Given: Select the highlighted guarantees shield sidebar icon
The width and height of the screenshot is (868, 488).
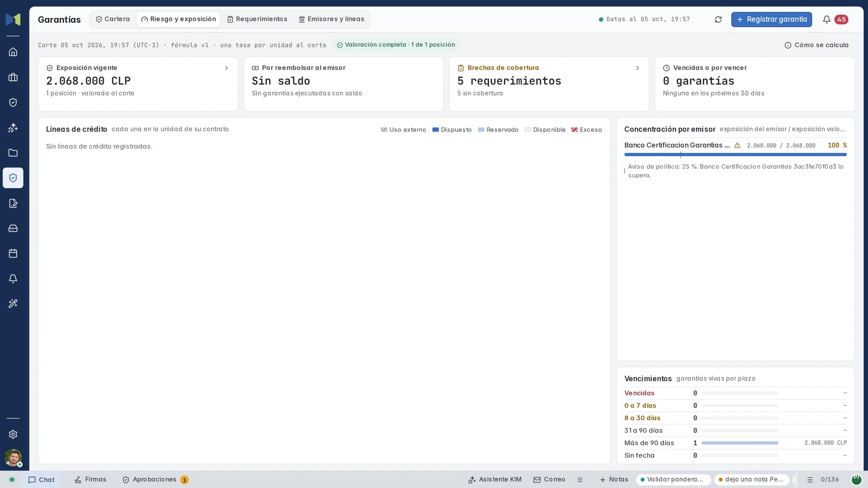Looking at the screenshot, I should point(13,178).
